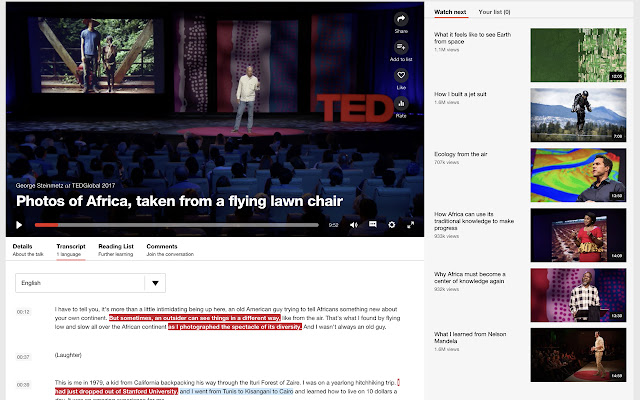Click the Add to list icon

click(401, 47)
